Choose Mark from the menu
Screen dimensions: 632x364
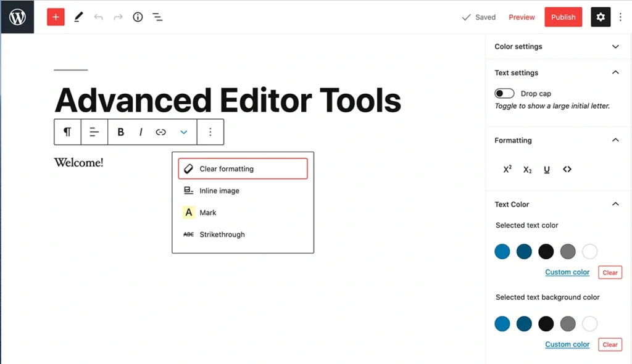[x=243, y=212]
